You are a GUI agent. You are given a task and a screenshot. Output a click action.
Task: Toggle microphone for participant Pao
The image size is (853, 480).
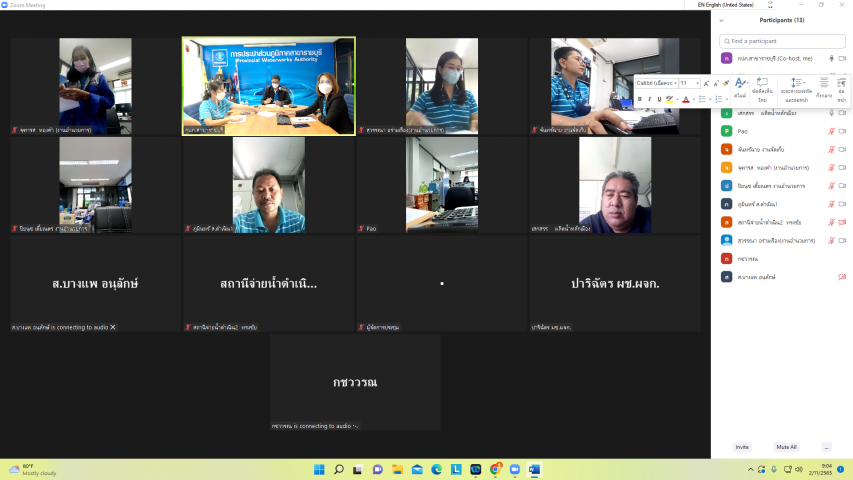tap(831, 131)
